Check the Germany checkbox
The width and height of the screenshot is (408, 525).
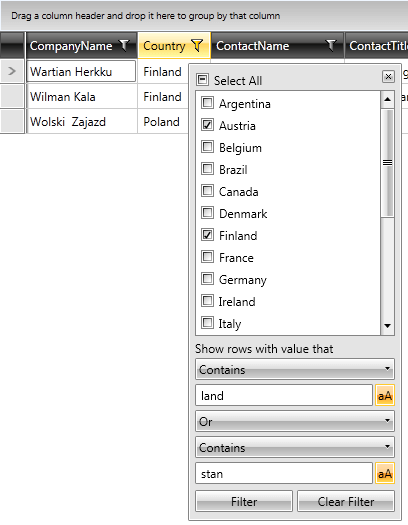pos(207,279)
